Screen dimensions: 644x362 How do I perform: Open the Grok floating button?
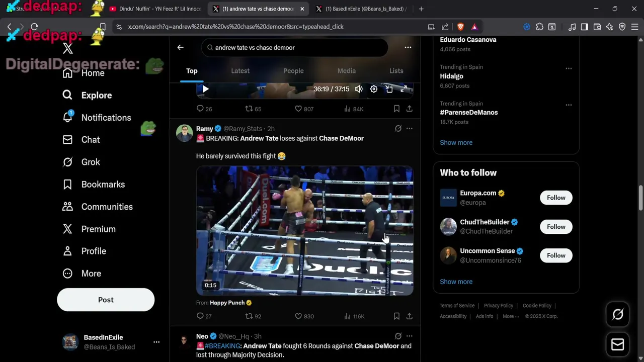pyautogui.click(x=617, y=315)
